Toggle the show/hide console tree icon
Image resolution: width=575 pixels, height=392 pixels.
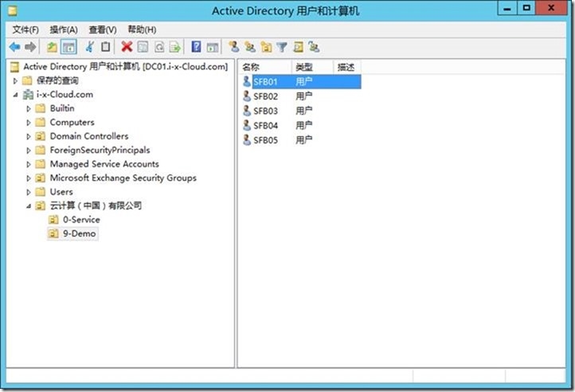[68, 47]
